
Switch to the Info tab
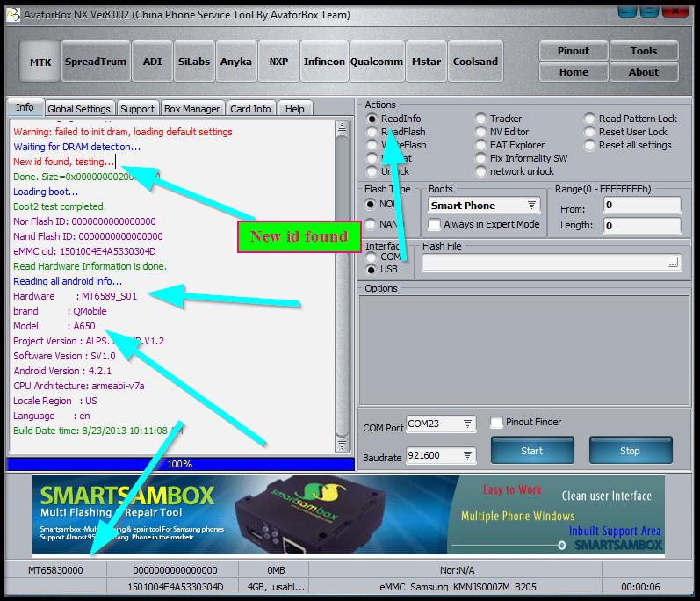(25, 107)
